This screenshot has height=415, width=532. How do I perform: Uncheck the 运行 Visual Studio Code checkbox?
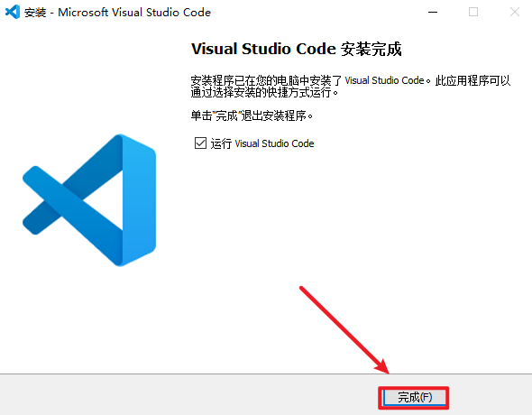tap(200, 143)
